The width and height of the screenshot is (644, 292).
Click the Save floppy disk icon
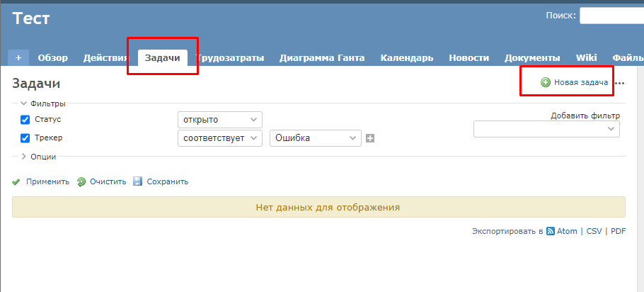138,181
